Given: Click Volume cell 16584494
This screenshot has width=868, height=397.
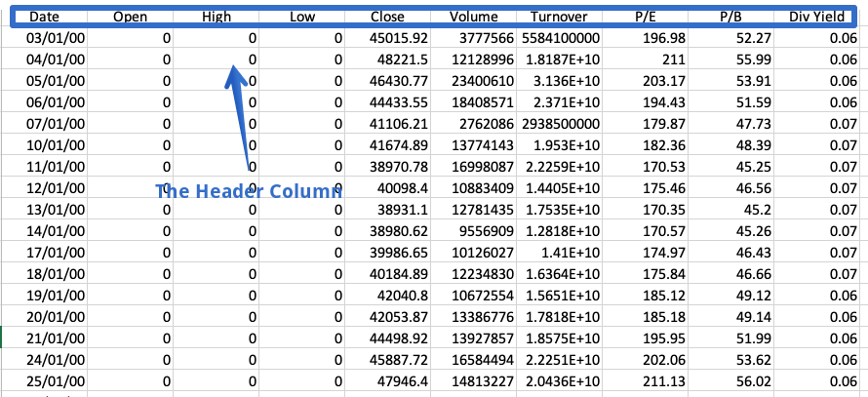Looking at the screenshot, I should tap(473, 361).
